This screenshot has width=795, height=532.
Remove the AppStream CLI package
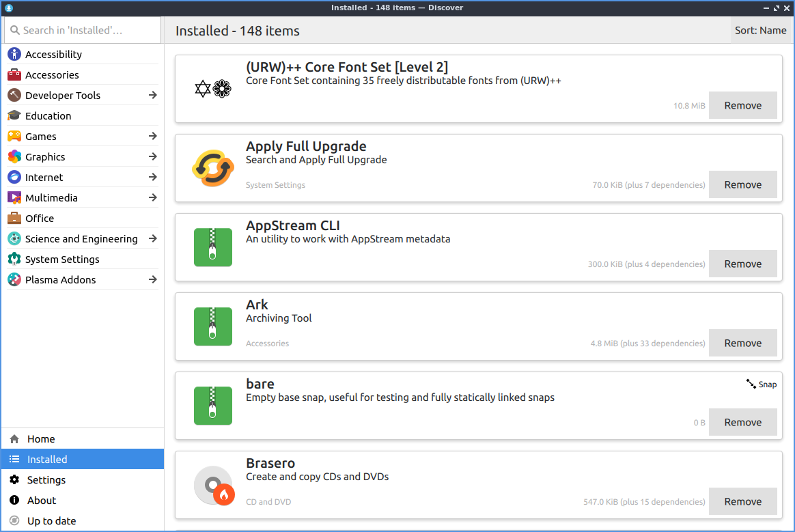coord(742,264)
